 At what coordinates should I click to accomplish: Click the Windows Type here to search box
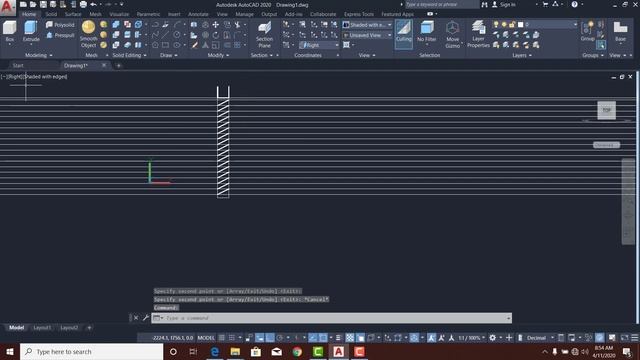[92, 351]
